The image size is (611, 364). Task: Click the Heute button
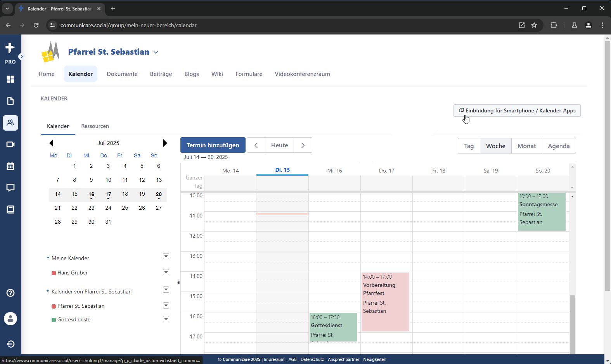[x=279, y=145]
